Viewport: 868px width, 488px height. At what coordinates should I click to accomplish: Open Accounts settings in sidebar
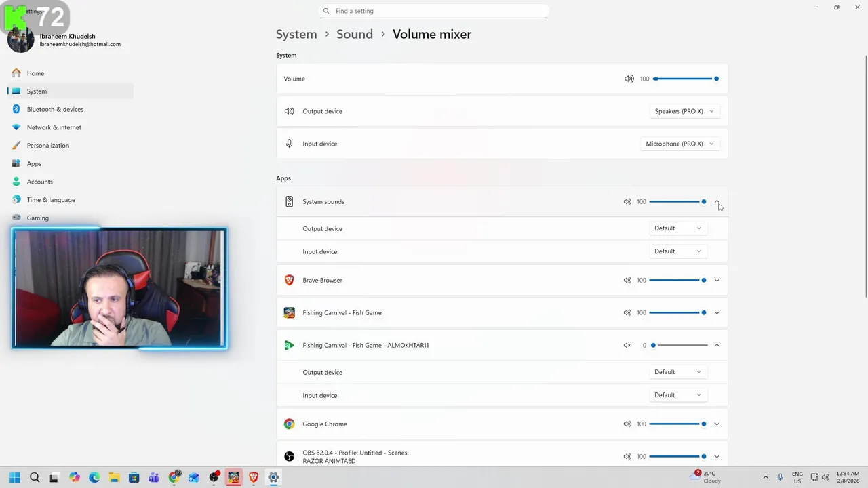click(71, 182)
